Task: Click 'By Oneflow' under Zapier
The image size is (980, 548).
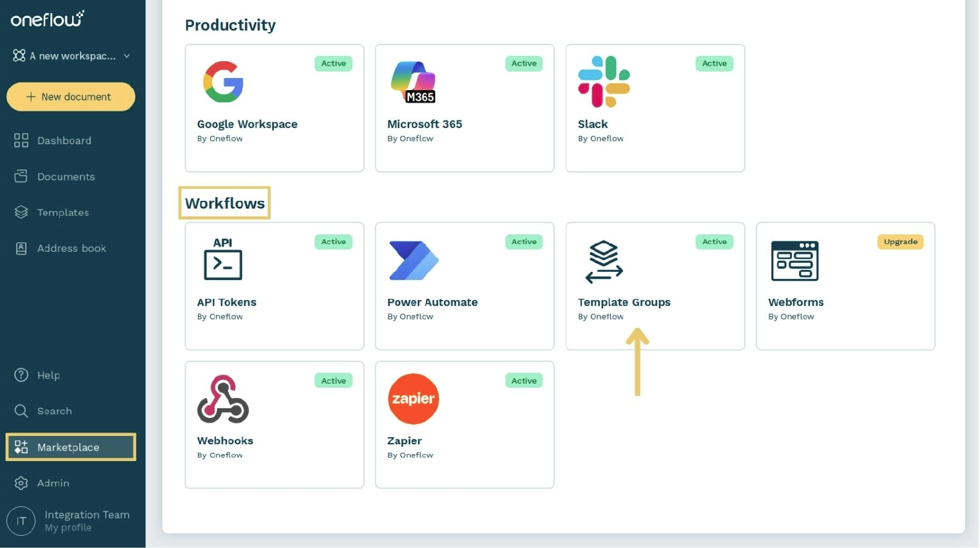Action: tap(410, 455)
